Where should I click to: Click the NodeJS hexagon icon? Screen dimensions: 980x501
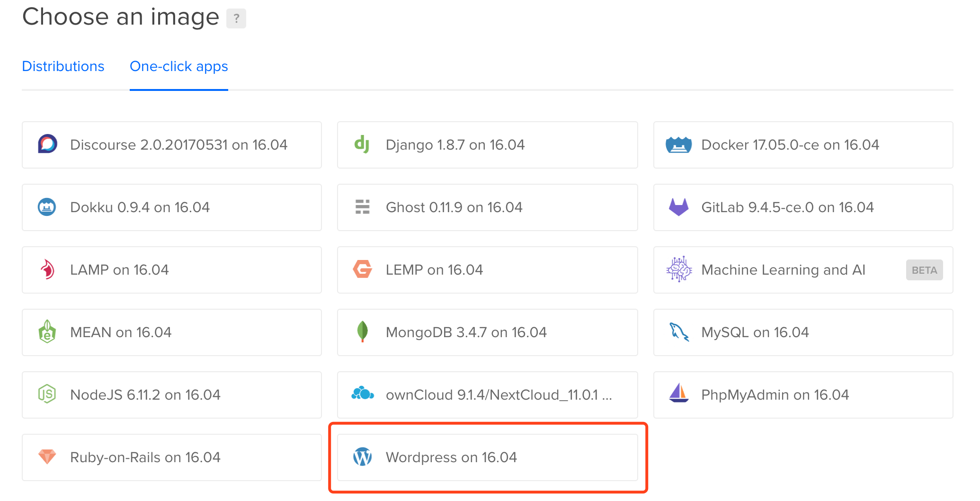coord(47,394)
